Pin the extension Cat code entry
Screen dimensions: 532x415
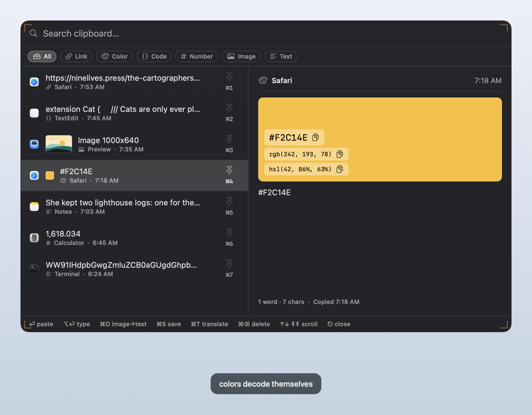coord(229,108)
